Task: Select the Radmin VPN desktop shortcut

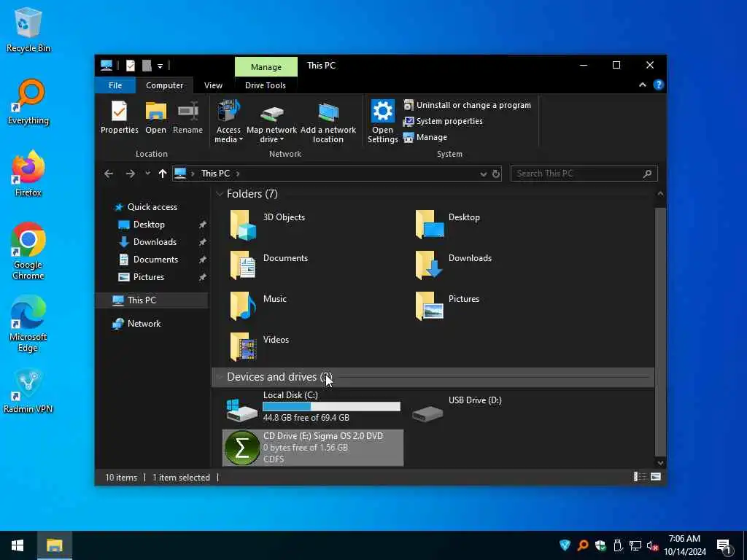Action: (x=28, y=391)
